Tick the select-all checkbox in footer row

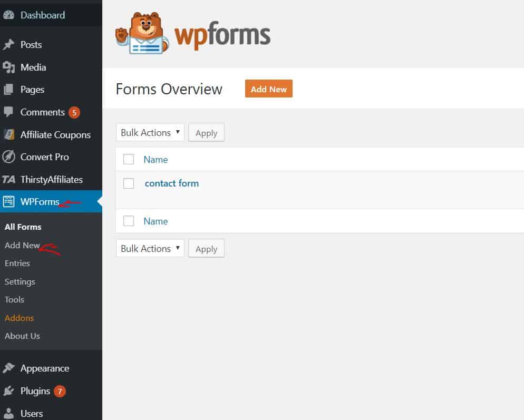pos(129,221)
